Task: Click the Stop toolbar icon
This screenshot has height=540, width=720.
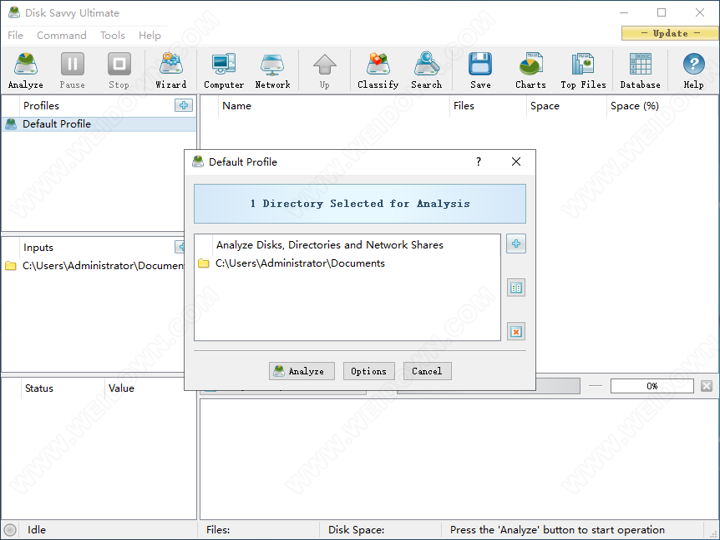Action: [x=119, y=70]
